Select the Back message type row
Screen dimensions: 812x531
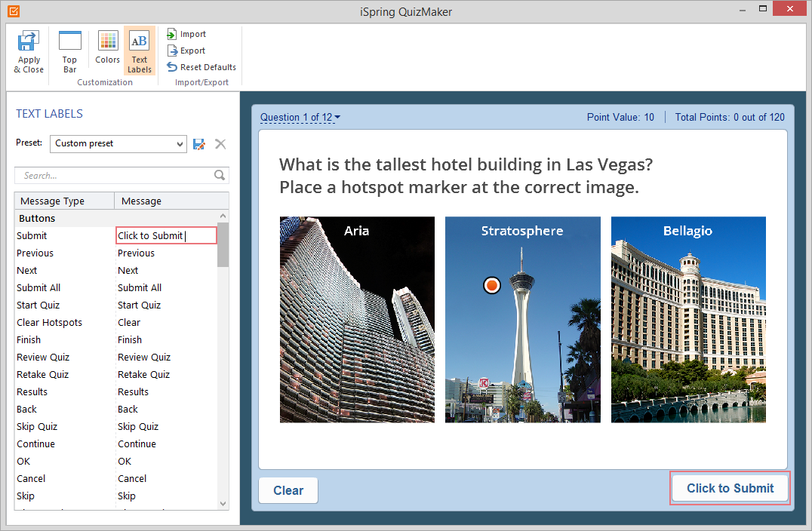tap(116, 410)
